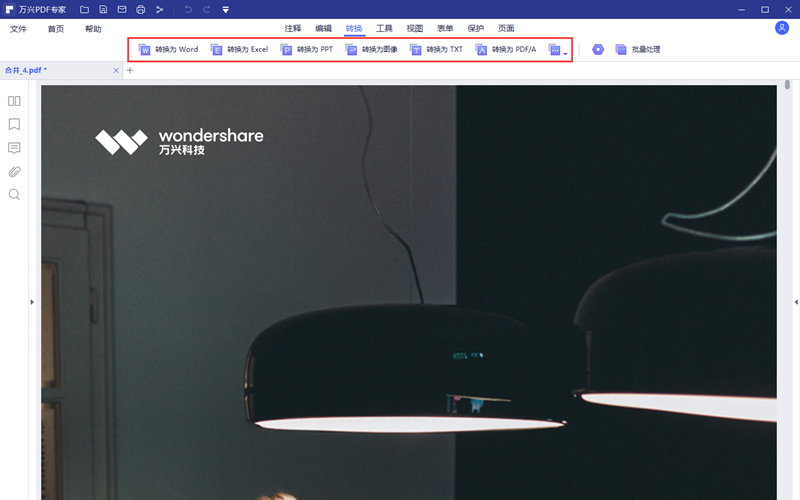Open the page thumbnails panel in sidebar
This screenshot has width=800, height=500.
tap(14, 101)
